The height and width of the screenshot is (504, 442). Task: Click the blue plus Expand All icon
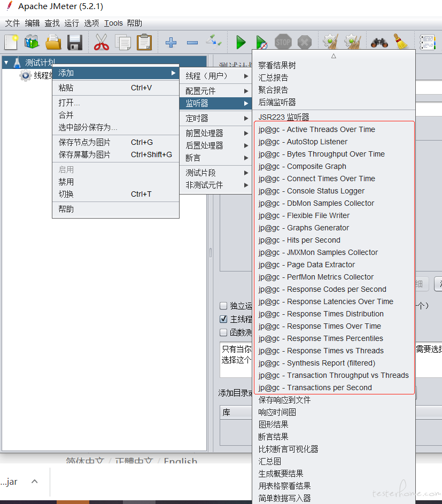[171, 42]
